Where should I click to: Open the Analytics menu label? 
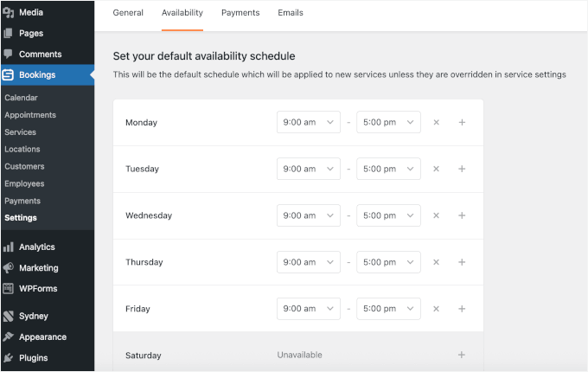coord(37,247)
